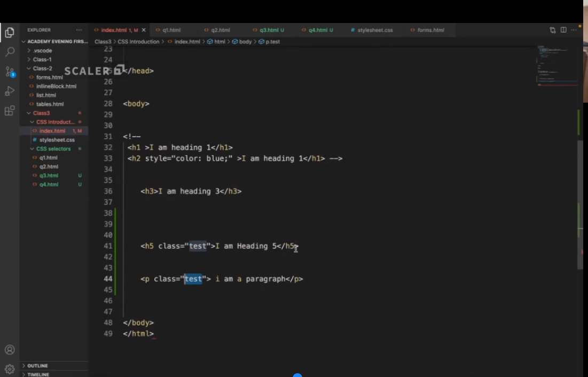Close the index.html editor tab

[144, 30]
